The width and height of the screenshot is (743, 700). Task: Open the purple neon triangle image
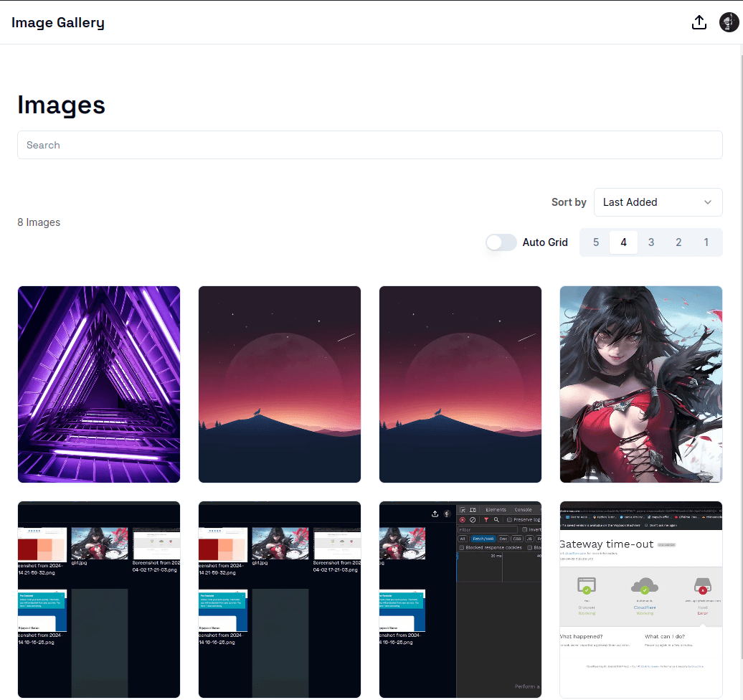99,384
